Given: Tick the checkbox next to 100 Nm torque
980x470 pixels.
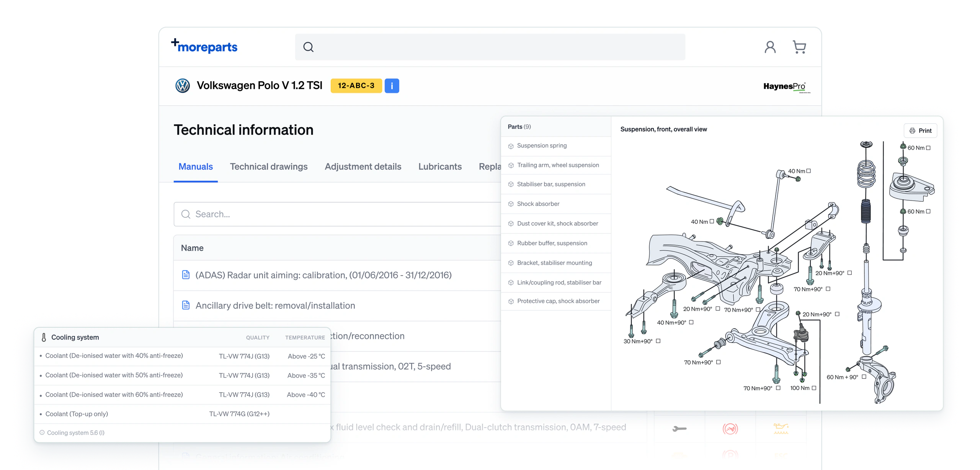Looking at the screenshot, I should [x=814, y=388].
